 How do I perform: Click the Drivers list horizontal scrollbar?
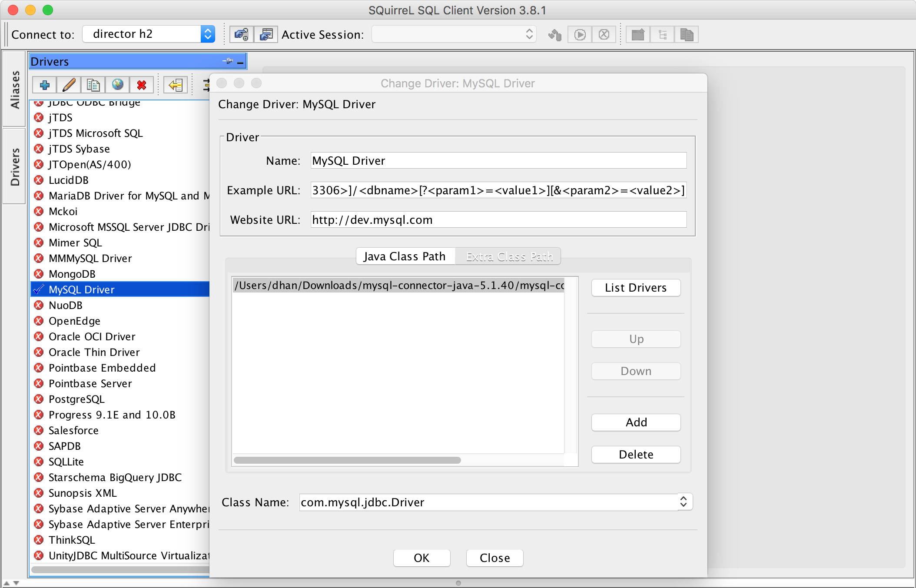[x=120, y=569]
